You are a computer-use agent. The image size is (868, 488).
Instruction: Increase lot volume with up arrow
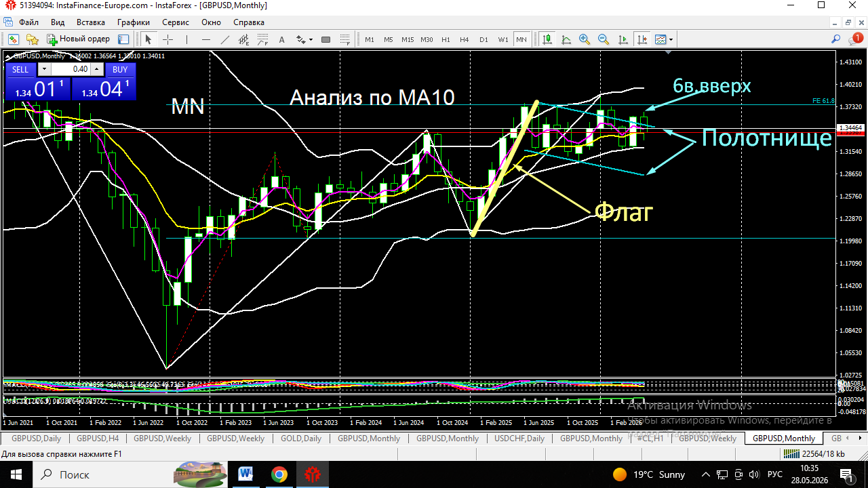coord(97,69)
